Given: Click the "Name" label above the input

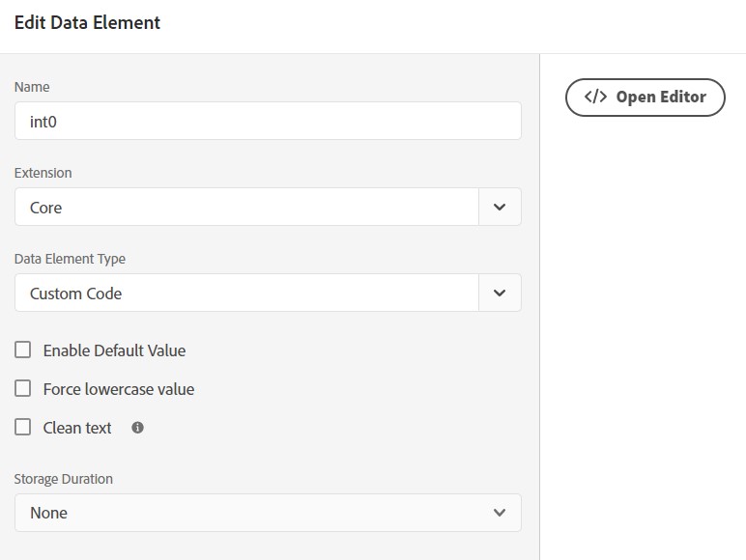Looking at the screenshot, I should pyautogui.click(x=32, y=87).
